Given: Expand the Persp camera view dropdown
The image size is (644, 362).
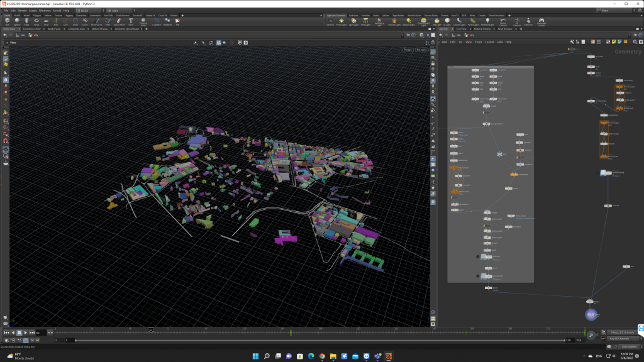Looking at the screenshot, I should click(408, 49).
